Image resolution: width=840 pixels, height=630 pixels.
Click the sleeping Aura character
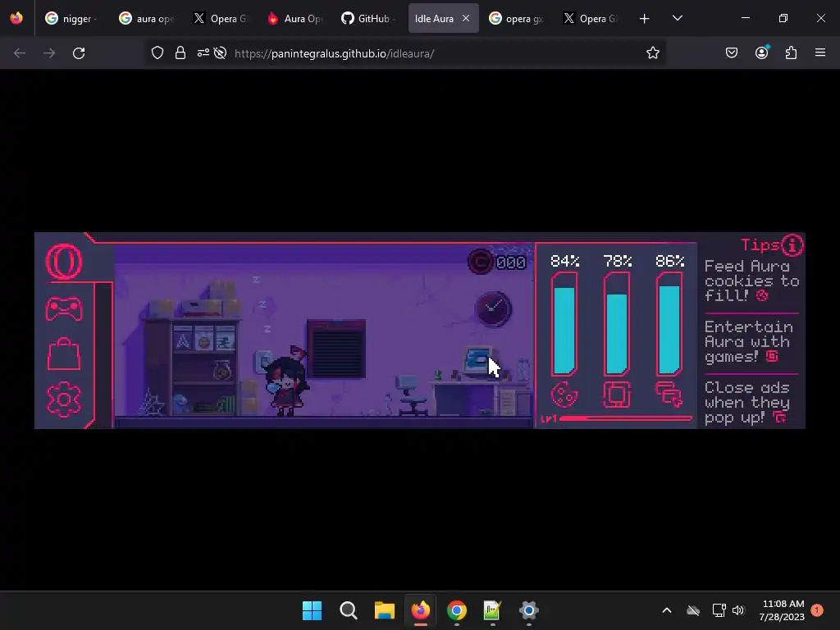coord(288,381)
